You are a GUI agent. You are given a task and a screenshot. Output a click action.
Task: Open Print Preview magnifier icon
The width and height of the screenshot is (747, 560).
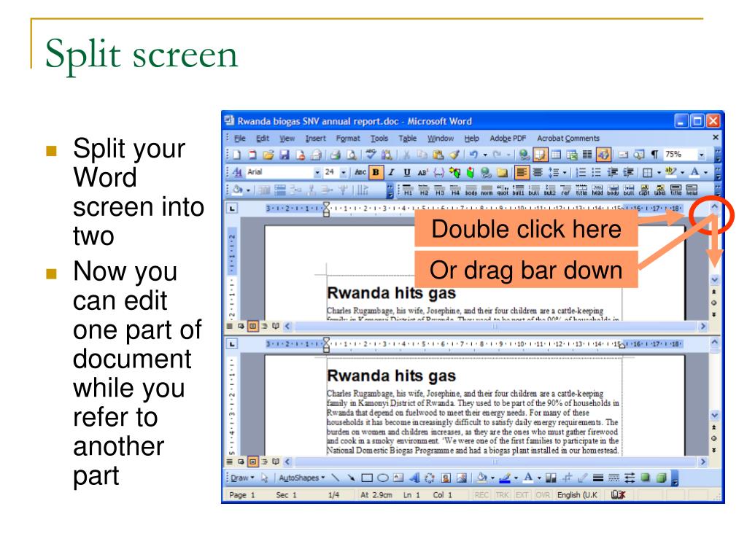click(x=351, y=155)
